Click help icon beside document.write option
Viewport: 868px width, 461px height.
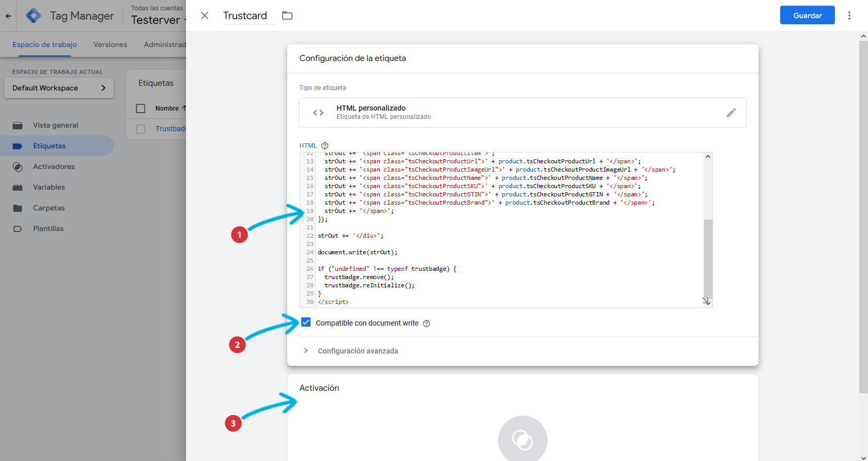[x=426, y=324]
